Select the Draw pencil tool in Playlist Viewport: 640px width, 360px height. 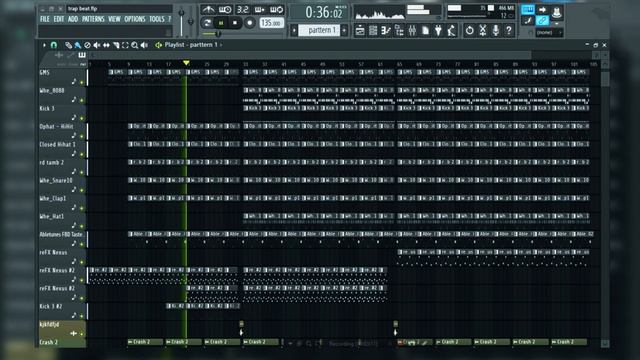(69, 45)
